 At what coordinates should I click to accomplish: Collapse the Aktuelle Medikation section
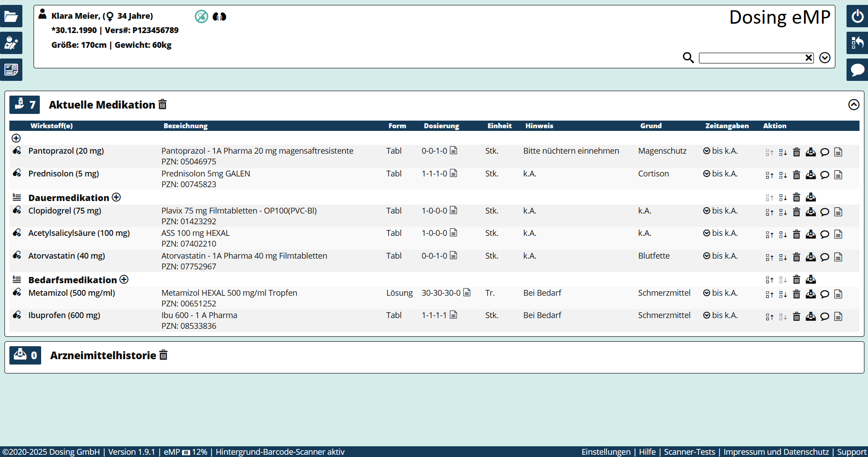(x=853, y=105)
